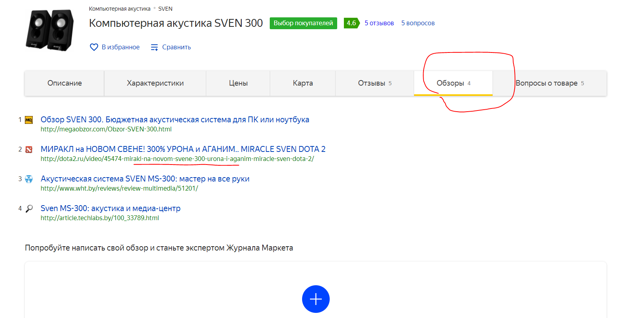Screen dimensions: 644x318
Task: Click the wht.by favicon beside third review
Action: [29, 179]
